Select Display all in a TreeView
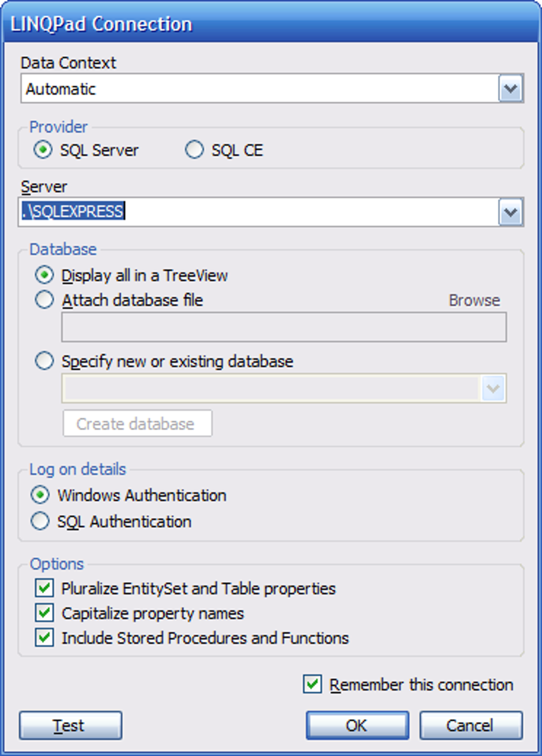The height and width of the screenshot is (756, 542). [44, 275]
